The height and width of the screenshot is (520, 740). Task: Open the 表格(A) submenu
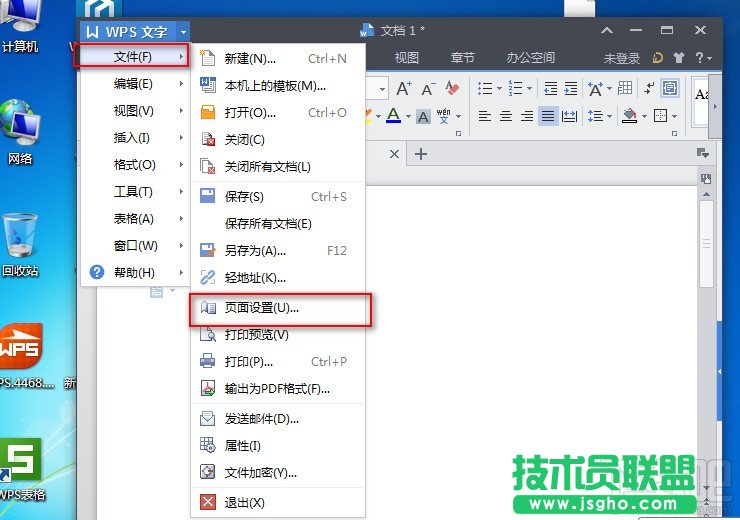click(x=134, y=218)
